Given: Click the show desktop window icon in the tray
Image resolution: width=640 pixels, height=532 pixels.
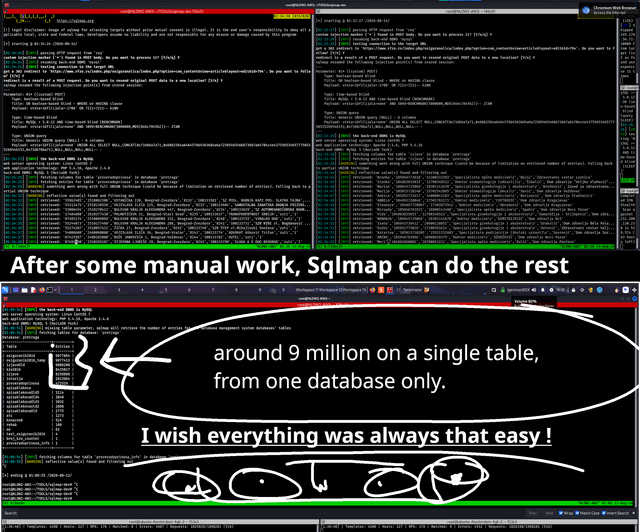Looking at the screenshot, I should [x=493, y=290].
